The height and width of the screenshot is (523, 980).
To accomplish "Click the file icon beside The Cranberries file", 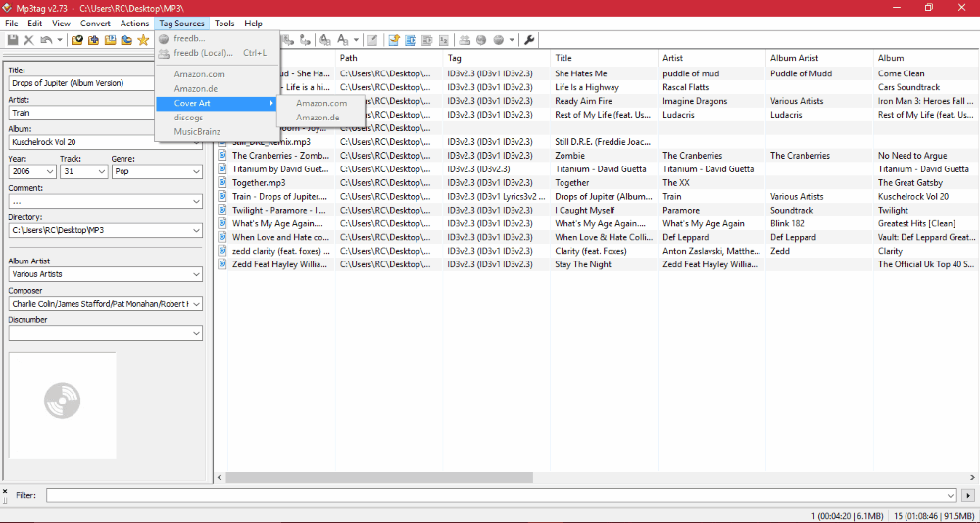I will point(221,155).
